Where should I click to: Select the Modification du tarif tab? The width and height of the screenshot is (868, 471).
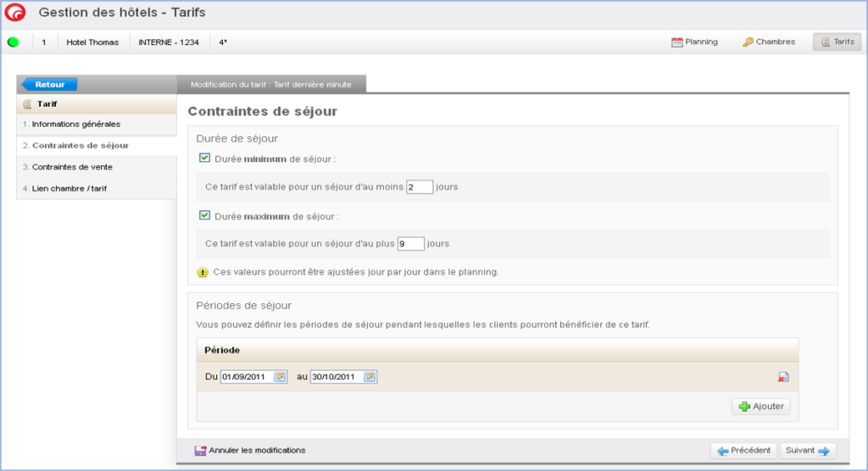pyautogui.click(x=271, y=84)
